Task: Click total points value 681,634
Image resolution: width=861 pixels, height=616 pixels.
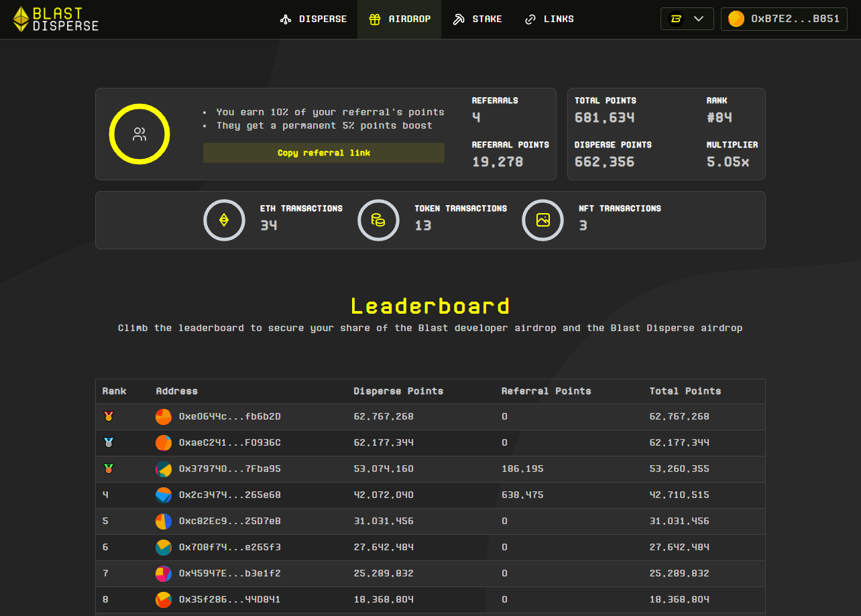Action: pyautogui.click(x=604, y=118)
